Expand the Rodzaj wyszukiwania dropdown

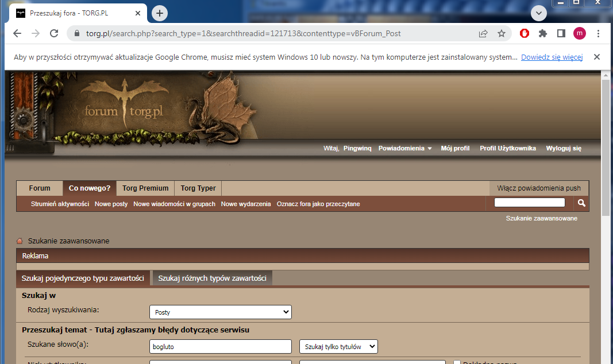click(x=221, y=312)
